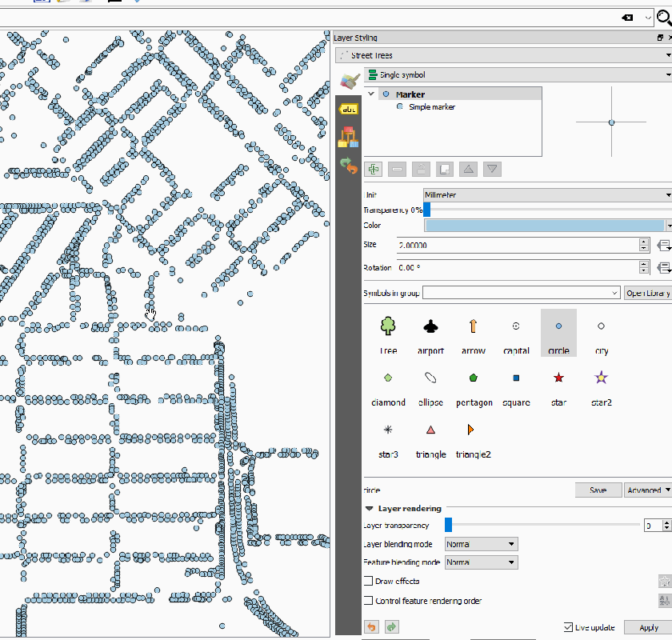672x640 pixels.
Task: Select Simple marker in the symbol tree
Action: [x=431, y=107]
